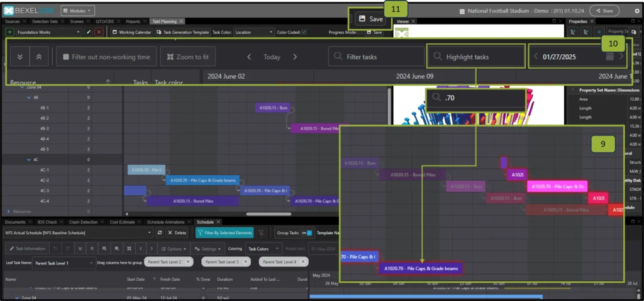644x301 pixels.
Task: Click Save beside Progress Mode checkbox
Action: [374, 32]
